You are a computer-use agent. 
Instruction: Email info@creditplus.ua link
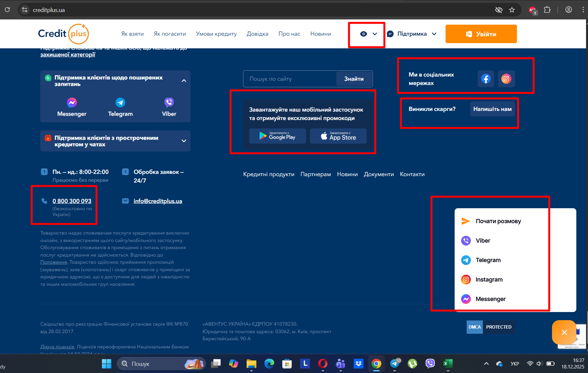[x=158, y=201]
